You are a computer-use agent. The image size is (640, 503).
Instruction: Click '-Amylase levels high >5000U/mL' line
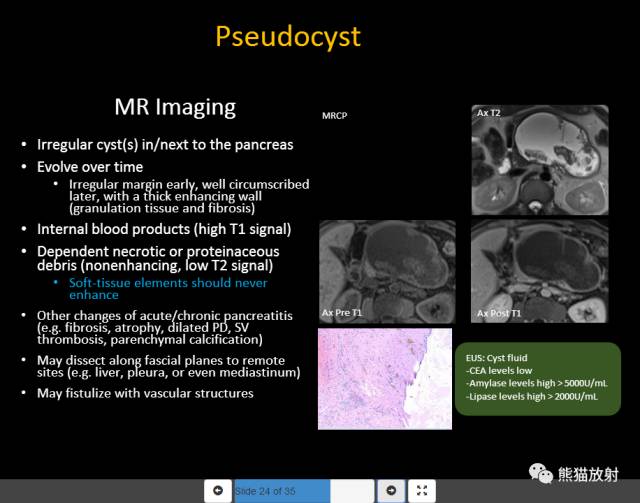click(x=537, y=383)
